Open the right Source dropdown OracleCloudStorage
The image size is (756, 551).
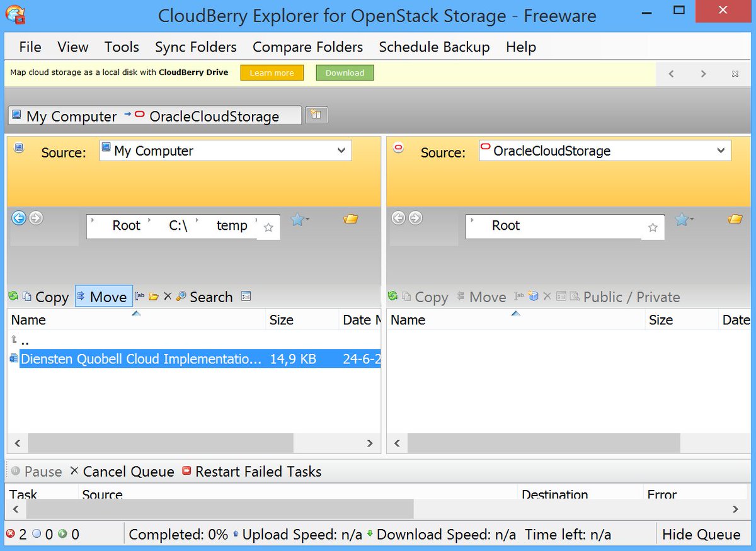[x=605, y=151]
